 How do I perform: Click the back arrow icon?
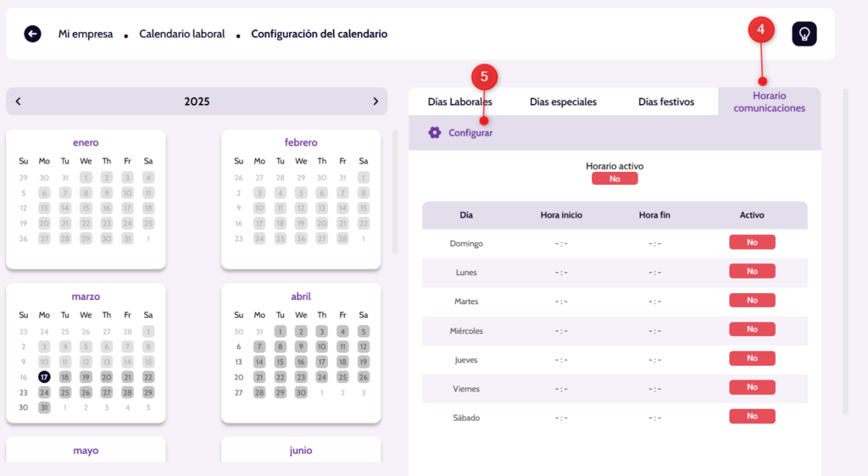[32, 34]
